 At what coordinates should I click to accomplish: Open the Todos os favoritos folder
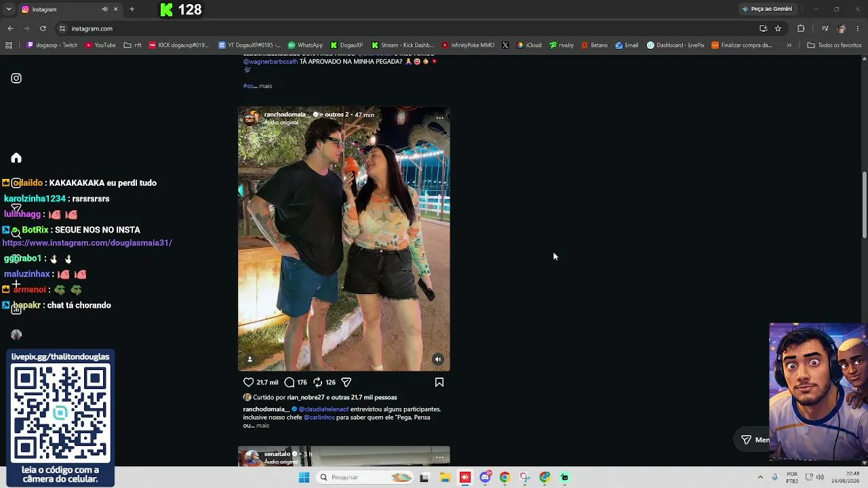[834, 45]
